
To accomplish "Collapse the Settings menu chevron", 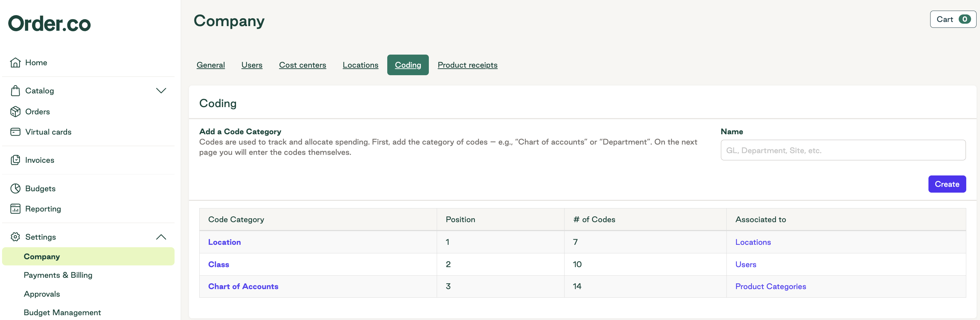I will [161, 237].
